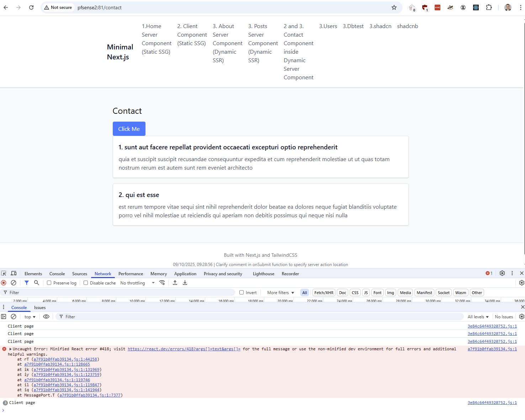525x420 pixels.
Task: Stop recording network log
Action: pyautogui.click(x=4, y=283)
